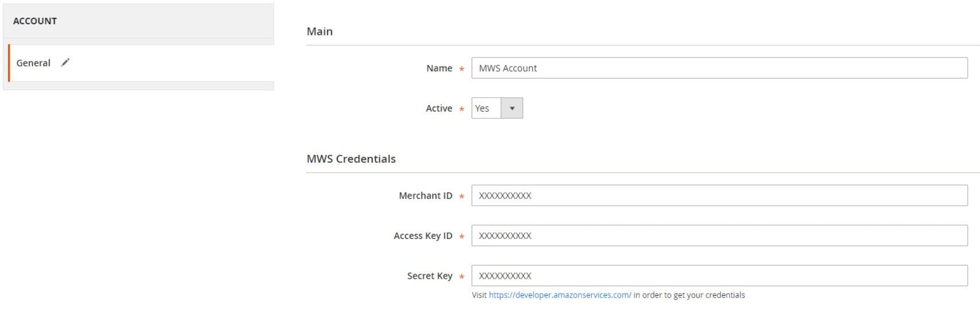Image resolution: width=980 pixels, height=316 pixels.
Task: Open the developer.amazonservices.com link
Action: [x=560, y=295]
